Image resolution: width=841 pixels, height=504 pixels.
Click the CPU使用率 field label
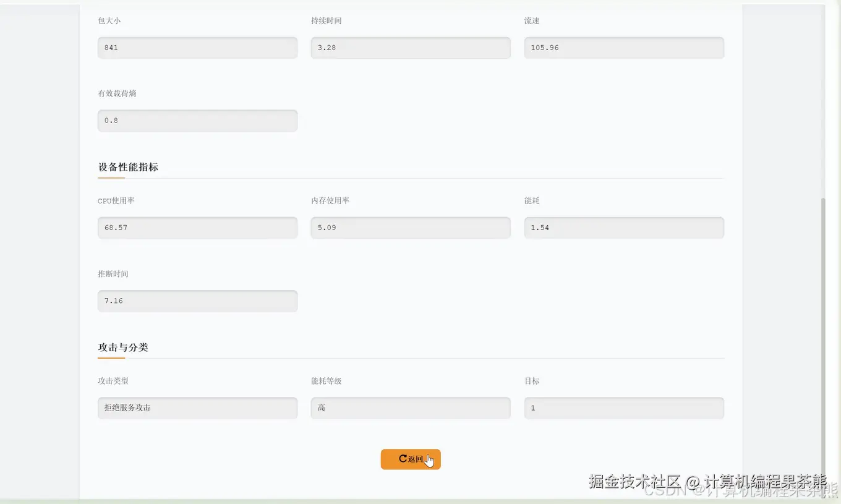(x=116, y=200)
